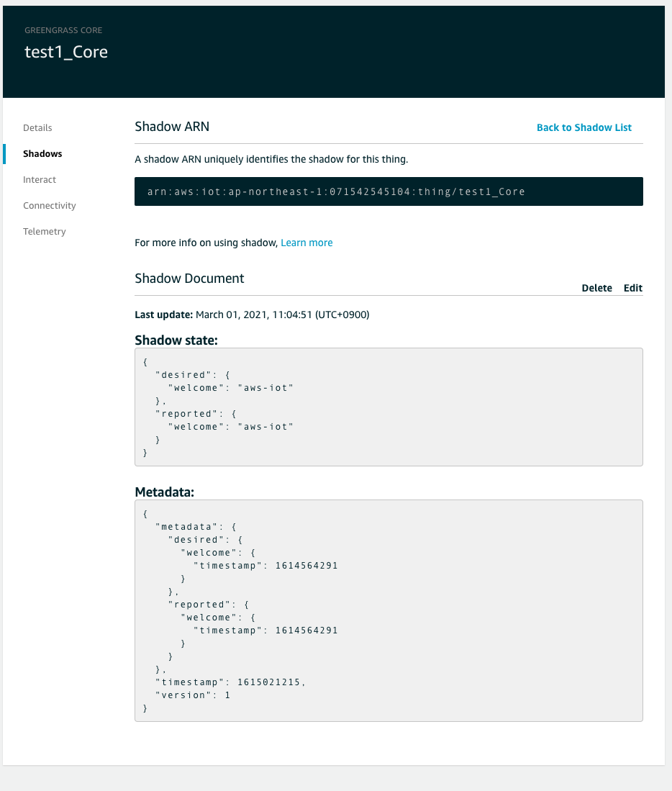Image resolution: width=672 pixels, height=791 pixels.
Task: Click the test1_Core page title
Action: coord(66,52)
